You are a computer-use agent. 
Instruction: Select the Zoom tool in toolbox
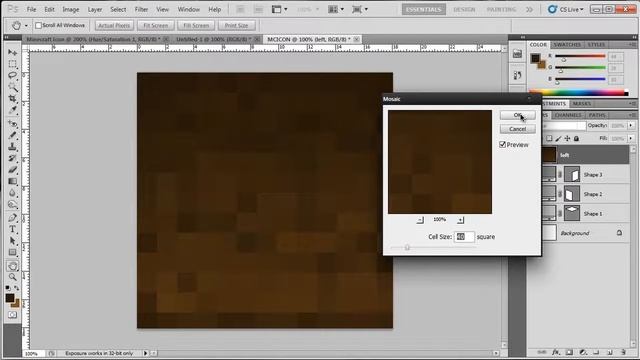(x=13, y=277)
